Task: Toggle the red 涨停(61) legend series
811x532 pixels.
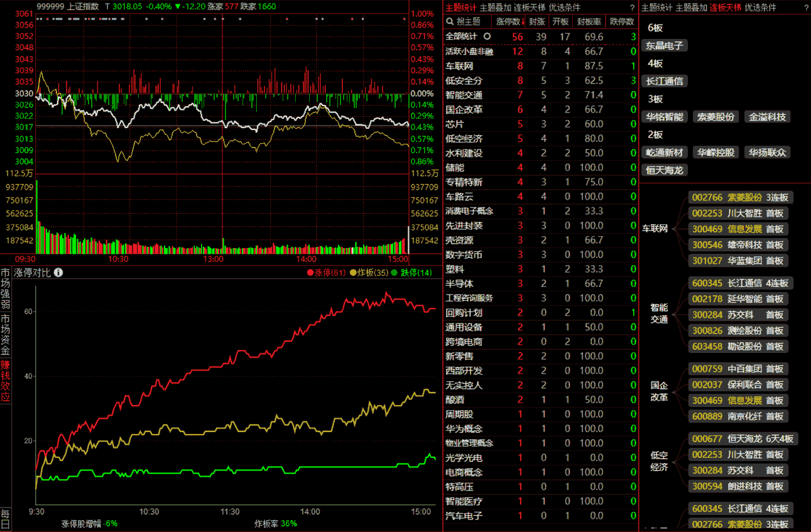Action: click(x=326, y=273)
